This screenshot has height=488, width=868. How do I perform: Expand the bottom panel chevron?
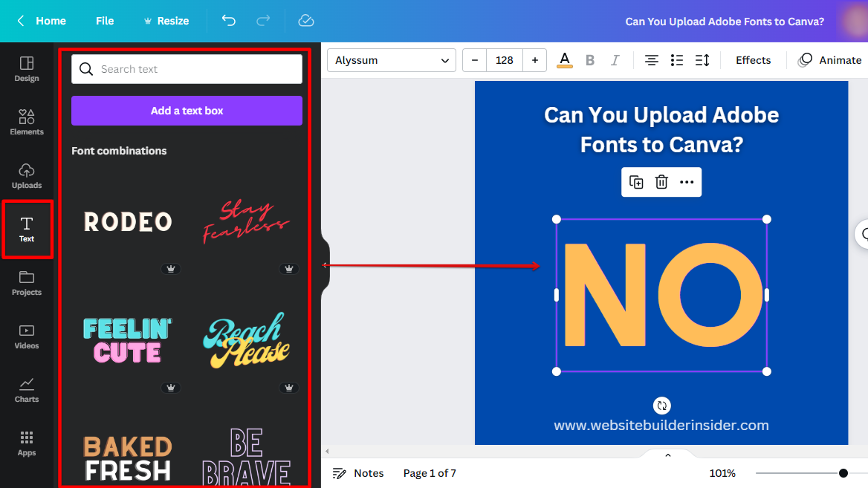coord(667,454)
